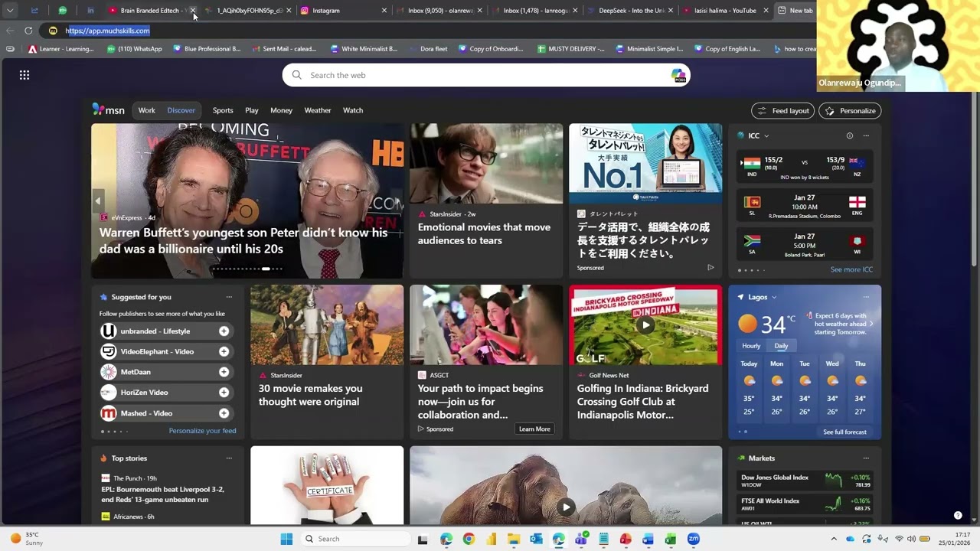Follow MetDaan with its plus icon
Viewport: 980px width, 551px height.
(224, 372)
